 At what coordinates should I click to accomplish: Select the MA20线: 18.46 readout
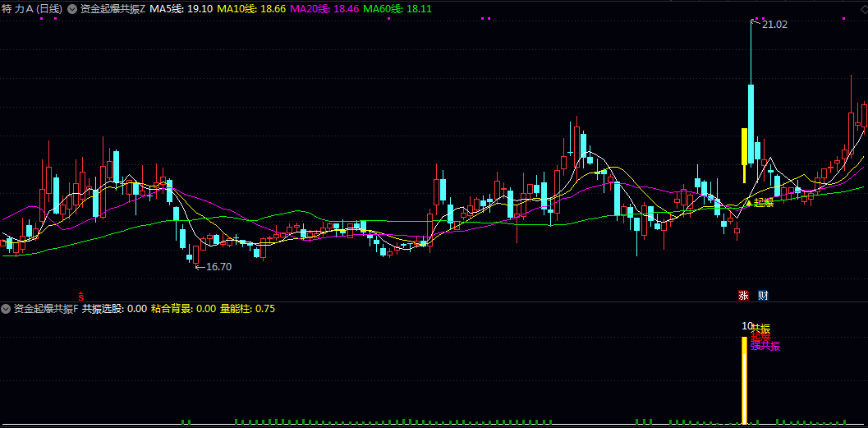[324, 9]
